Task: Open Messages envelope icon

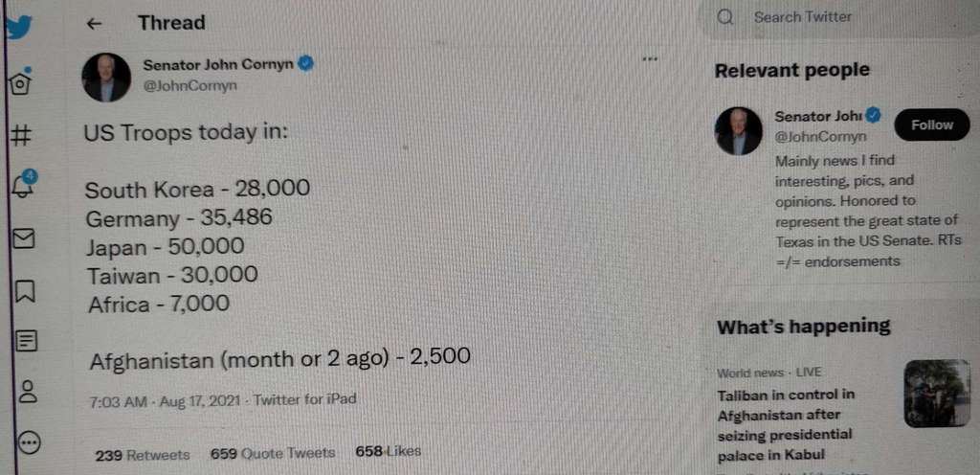Action: [x=24, y=237]
